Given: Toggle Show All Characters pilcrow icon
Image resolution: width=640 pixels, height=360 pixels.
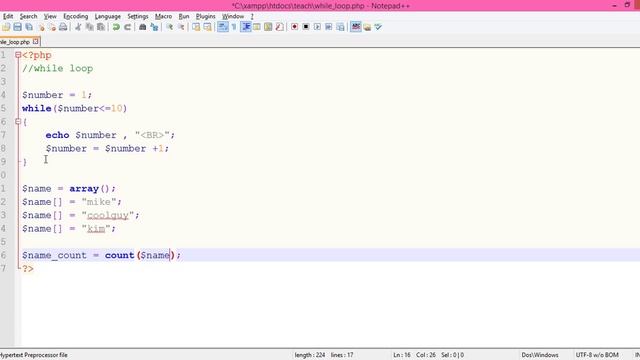Looking at the screenshot, I should (x=234, y=27).
